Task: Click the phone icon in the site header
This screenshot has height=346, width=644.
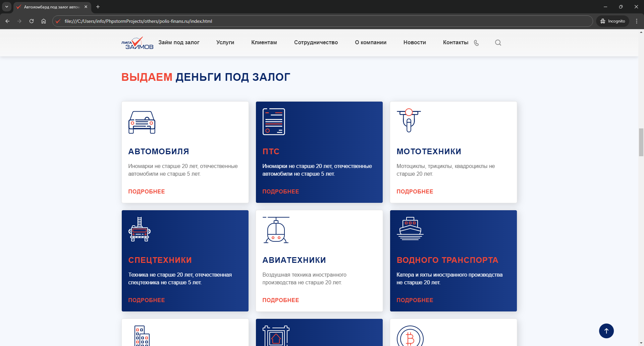Action: (476, 43)
